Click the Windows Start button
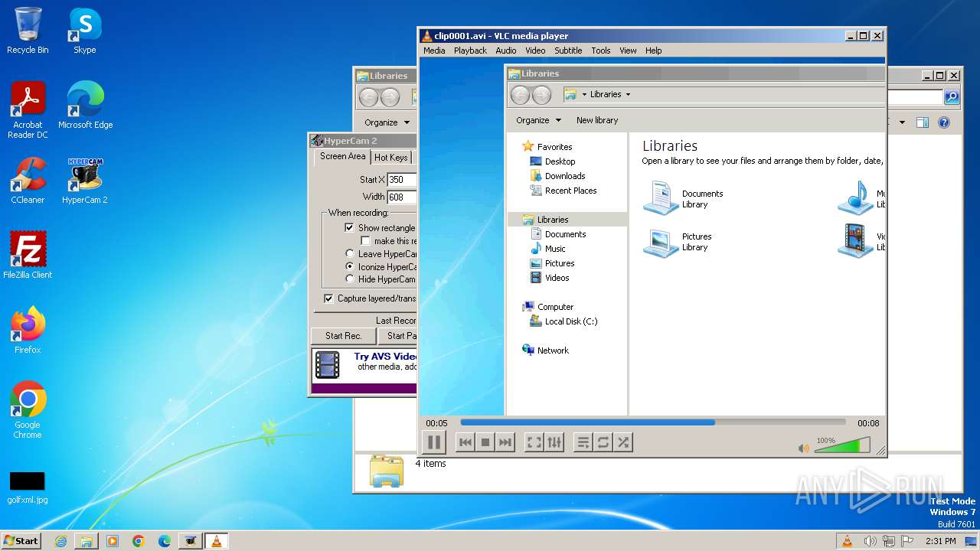This screenshot has width=980, height=551. [x=21, y=540]
